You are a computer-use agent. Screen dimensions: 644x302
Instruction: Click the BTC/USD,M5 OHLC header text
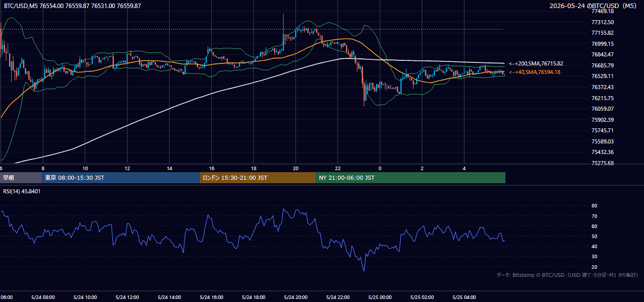tap(73, 6)
